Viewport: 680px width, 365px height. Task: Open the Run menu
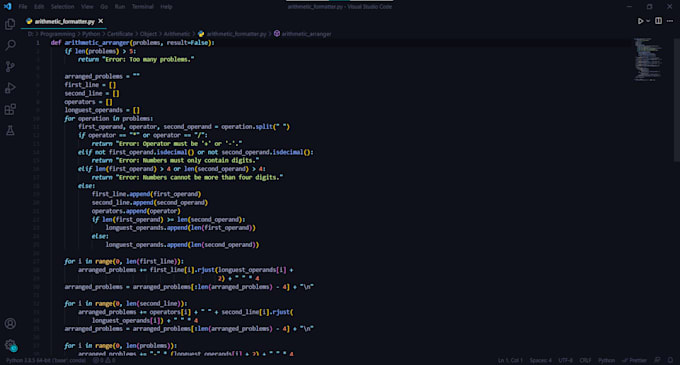(x=120, y=7)
